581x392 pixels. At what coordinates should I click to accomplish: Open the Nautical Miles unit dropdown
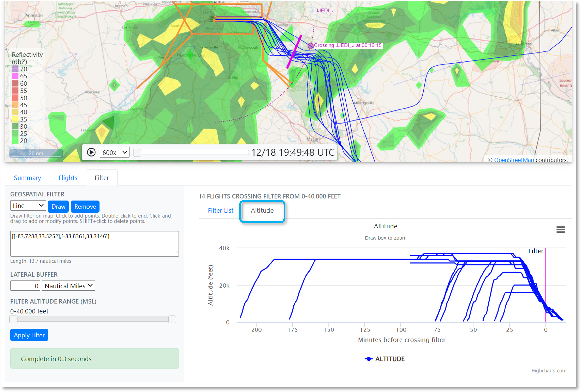coord(68,286)
